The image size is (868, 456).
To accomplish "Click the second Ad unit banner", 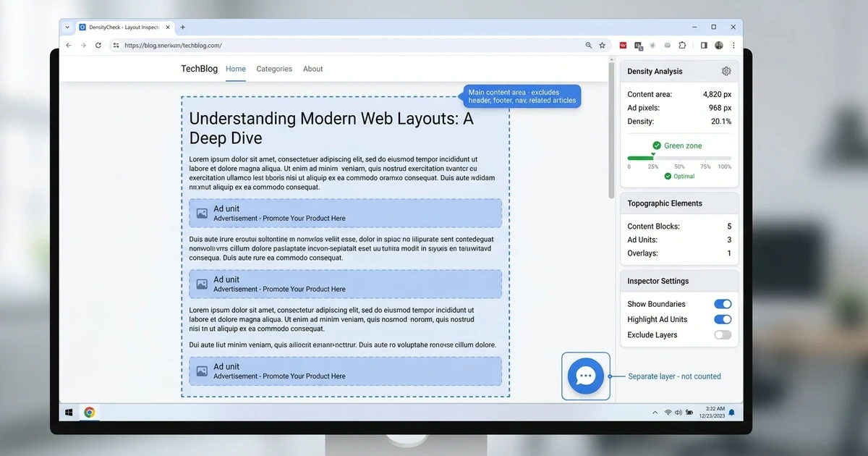I will click(345, 284).
